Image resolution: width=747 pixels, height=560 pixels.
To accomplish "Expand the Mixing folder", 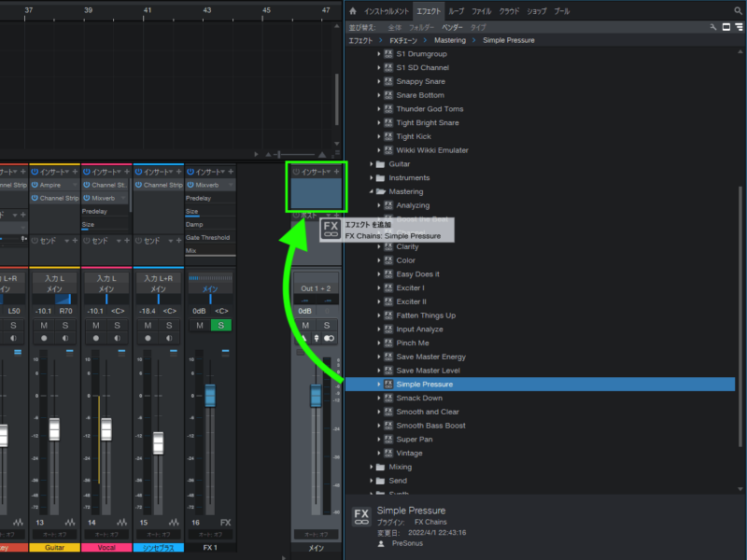I will (x=369, y=467).
